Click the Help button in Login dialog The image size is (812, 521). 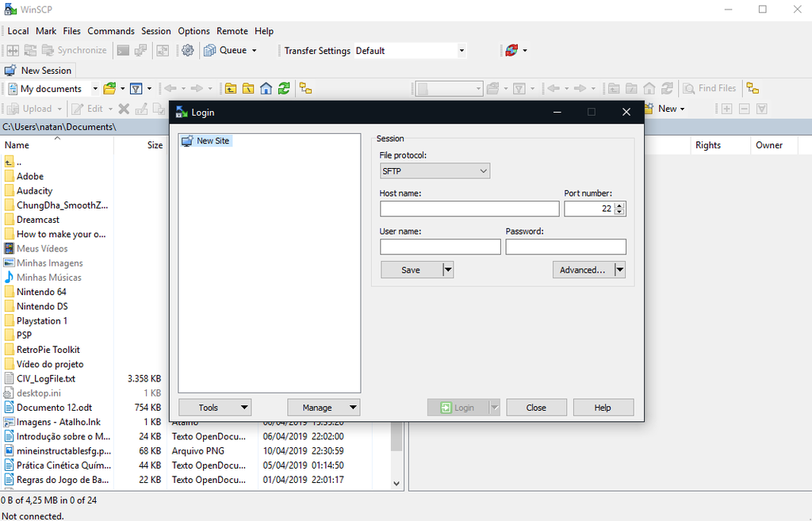(603, 408)
